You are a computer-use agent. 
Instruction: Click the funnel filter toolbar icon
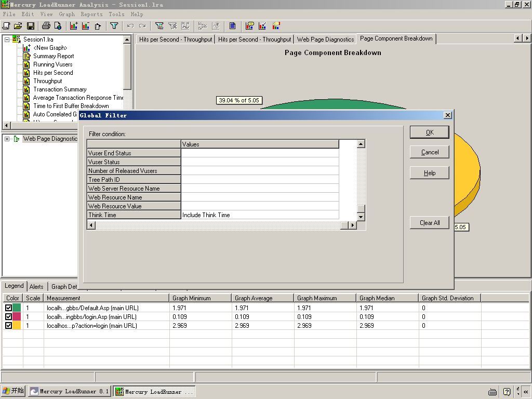[x=114, y=25]
